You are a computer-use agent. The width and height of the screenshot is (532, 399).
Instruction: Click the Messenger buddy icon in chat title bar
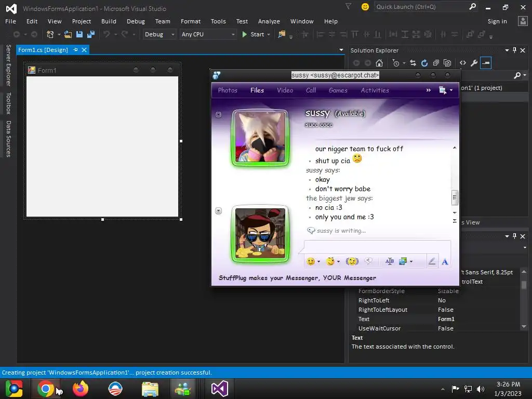[217, 75]
